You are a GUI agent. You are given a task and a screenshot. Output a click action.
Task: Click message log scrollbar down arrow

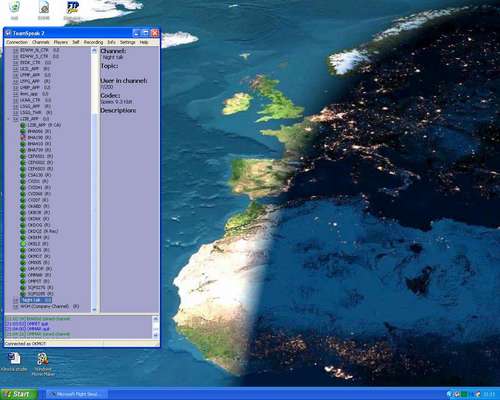156,336
